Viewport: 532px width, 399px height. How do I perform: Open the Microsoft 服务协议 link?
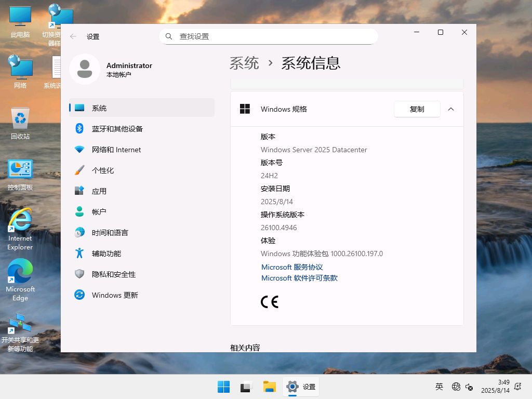pos(292,267)
